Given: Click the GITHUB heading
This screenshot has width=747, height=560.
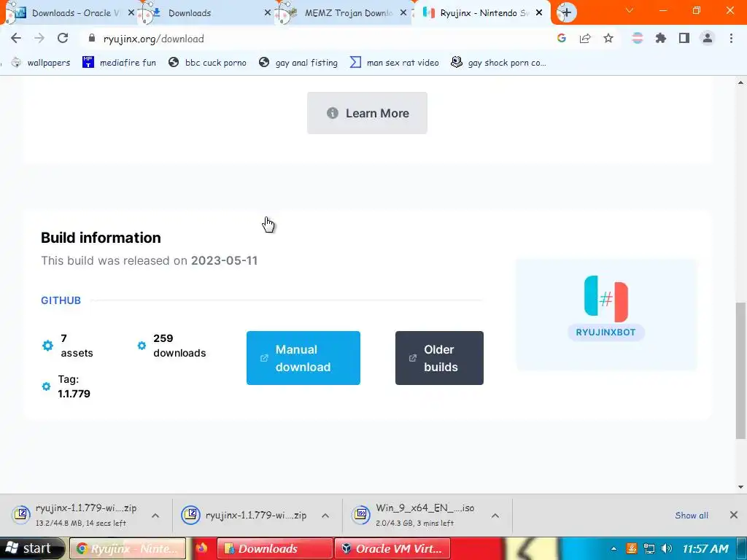Looking at the screenshot, I should [x=61, y=300].
